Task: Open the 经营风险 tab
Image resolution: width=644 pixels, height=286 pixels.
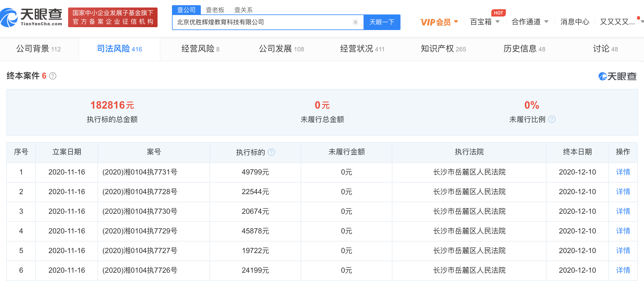Action: [200, 49]
